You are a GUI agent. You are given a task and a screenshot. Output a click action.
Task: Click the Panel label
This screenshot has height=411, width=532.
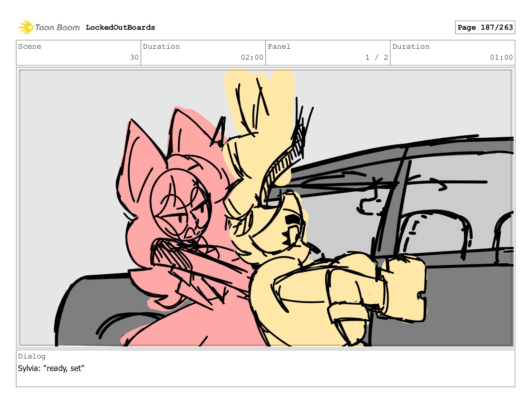coord(279,46)
